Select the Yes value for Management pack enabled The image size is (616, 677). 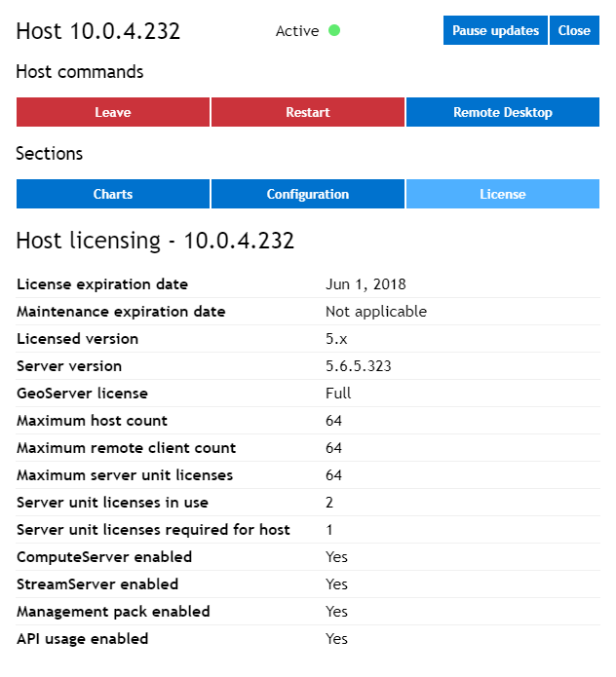[x=336, y=612]
